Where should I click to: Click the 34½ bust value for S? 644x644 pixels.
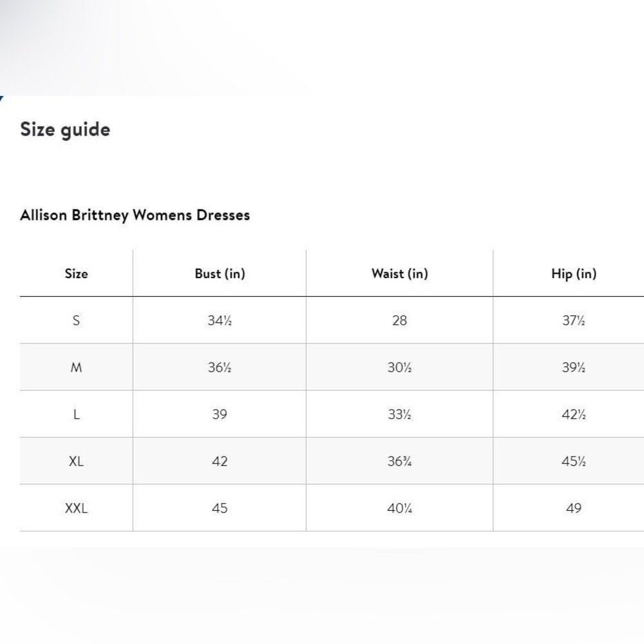click(x=220, y=320)
